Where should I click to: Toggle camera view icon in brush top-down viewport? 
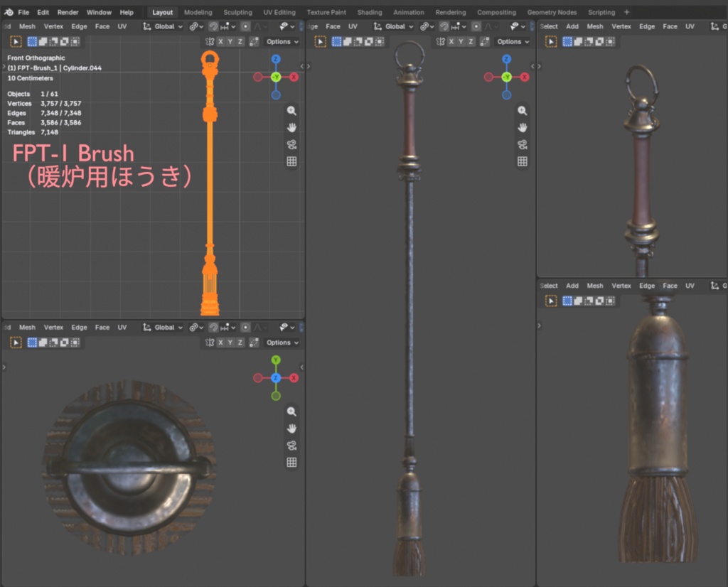click(x=291, y=446)
